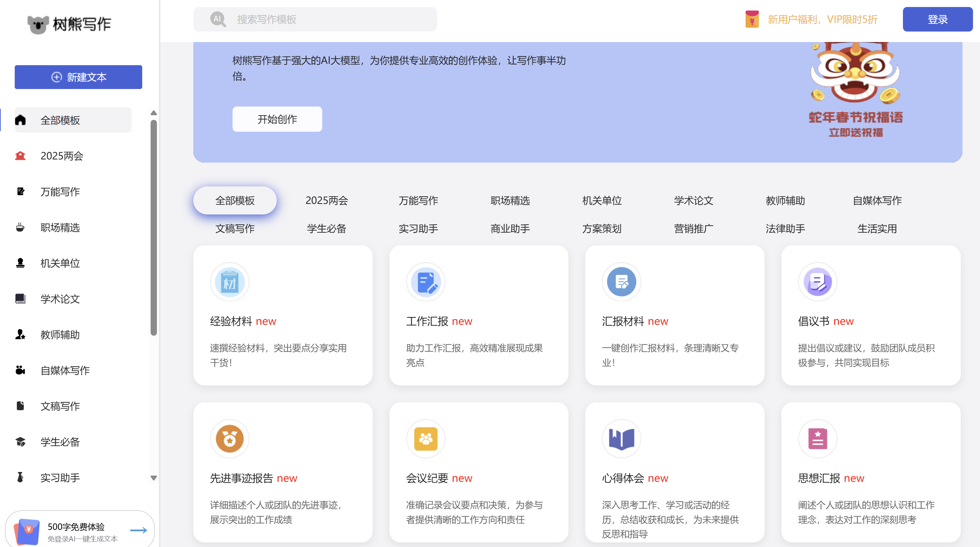This screenshot has width=980, height=547.
Task: Click the red envelope VIP icon
Action: (x=752, y=19)
